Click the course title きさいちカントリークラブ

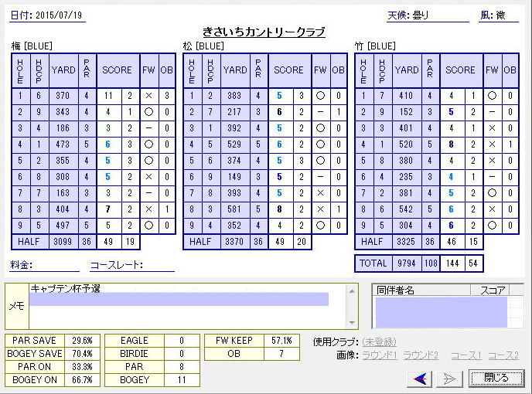(x=264, y=32)
